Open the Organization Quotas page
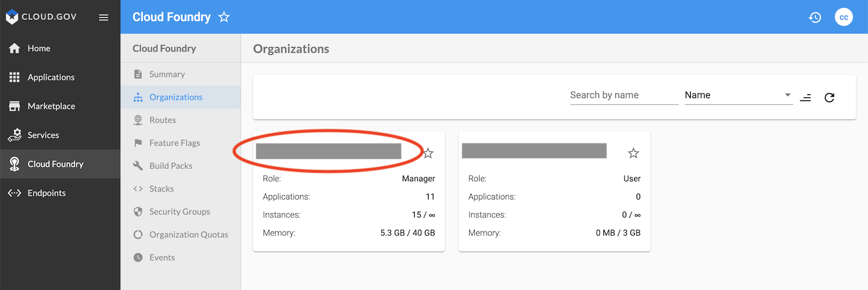This screenshot has width=868, height=290. (181, 235)
